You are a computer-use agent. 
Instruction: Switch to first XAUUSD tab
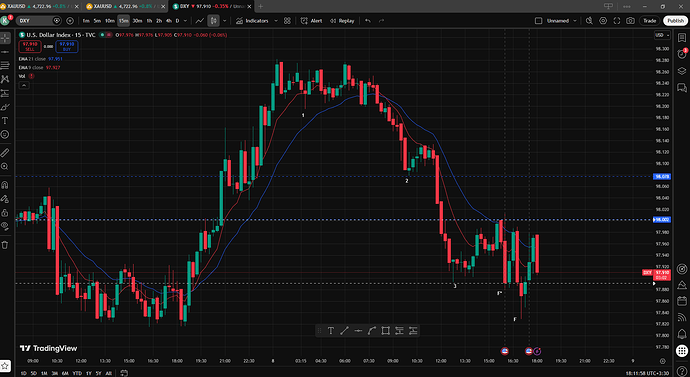coord(40,6)
